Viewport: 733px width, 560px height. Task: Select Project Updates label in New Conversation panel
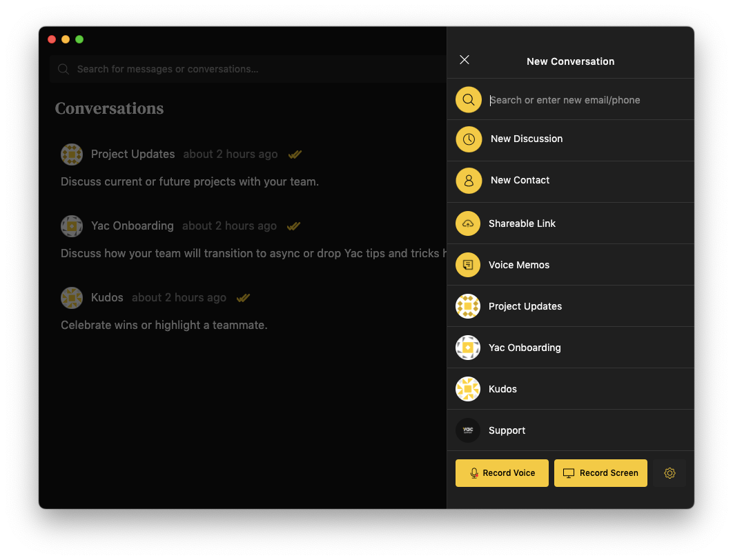click(x=525, y=306)
